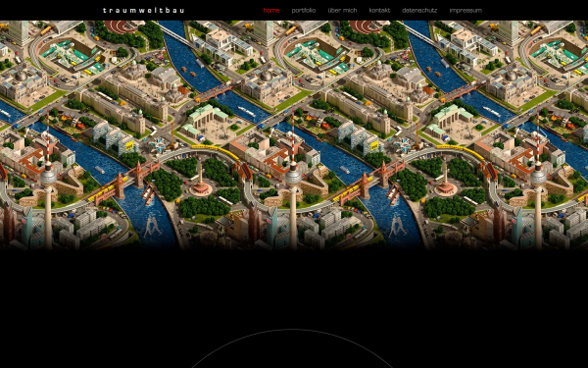This screenshot has width=588, height=368.
Task: Open the home navigation link
Action: pyautogui.click(x=271, y=10)
